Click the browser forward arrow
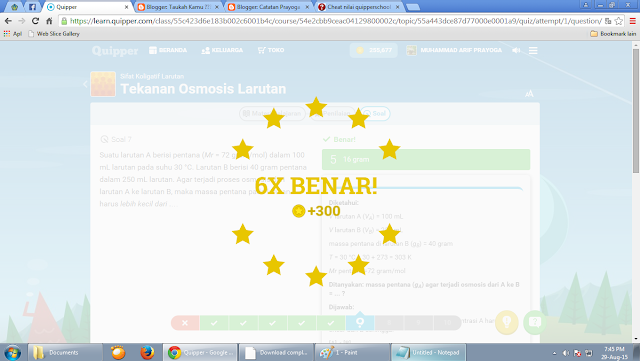Viewport: 640px width, 361px height. [22, 21]
